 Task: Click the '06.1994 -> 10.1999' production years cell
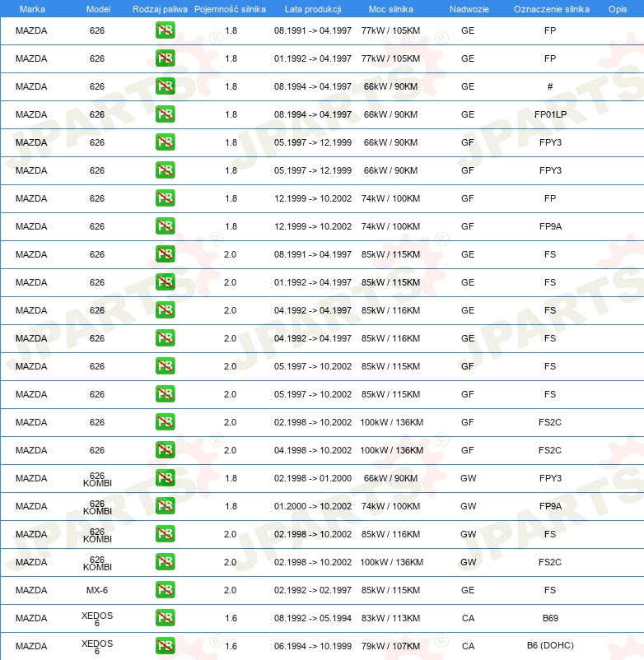point(312,646)
